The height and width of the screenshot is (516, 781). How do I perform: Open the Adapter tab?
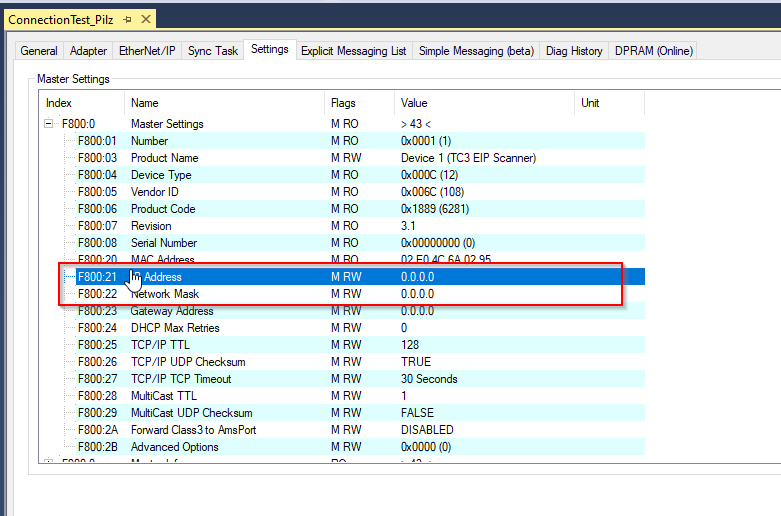click(88, 51)
